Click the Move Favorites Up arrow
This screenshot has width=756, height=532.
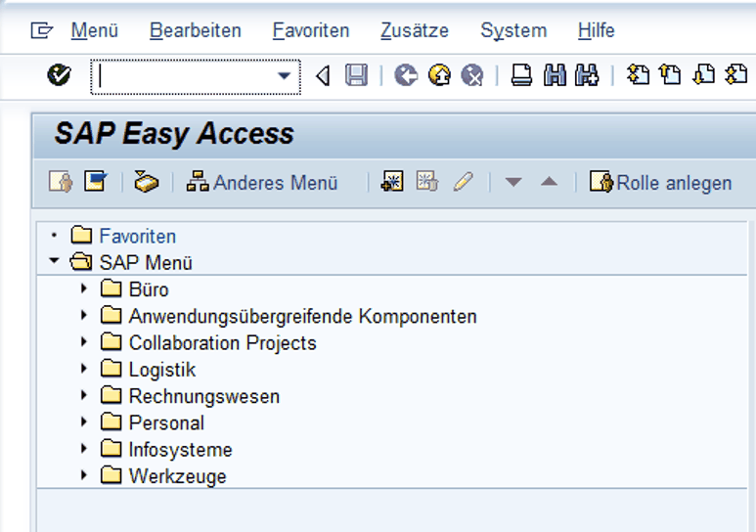click(549, 181)
